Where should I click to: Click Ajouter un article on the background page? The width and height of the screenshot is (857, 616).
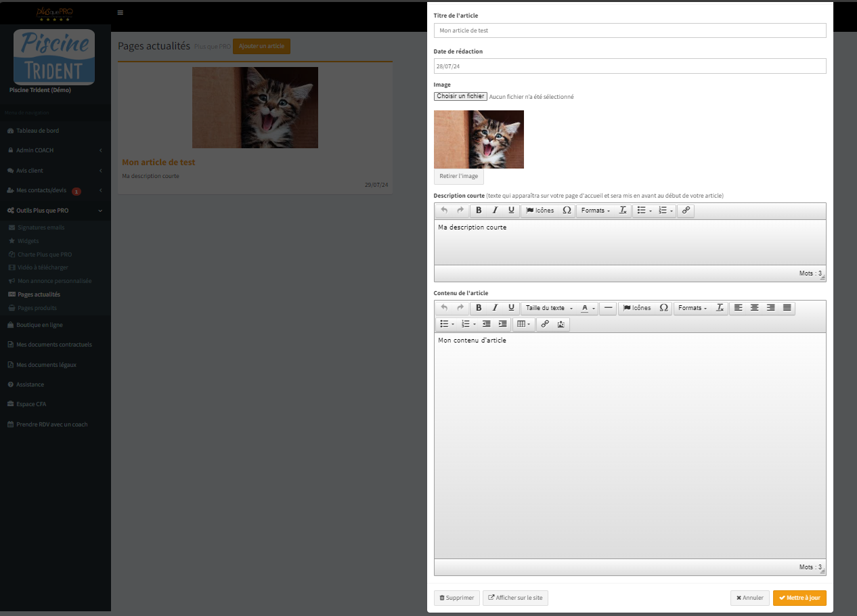pos(261,46)
